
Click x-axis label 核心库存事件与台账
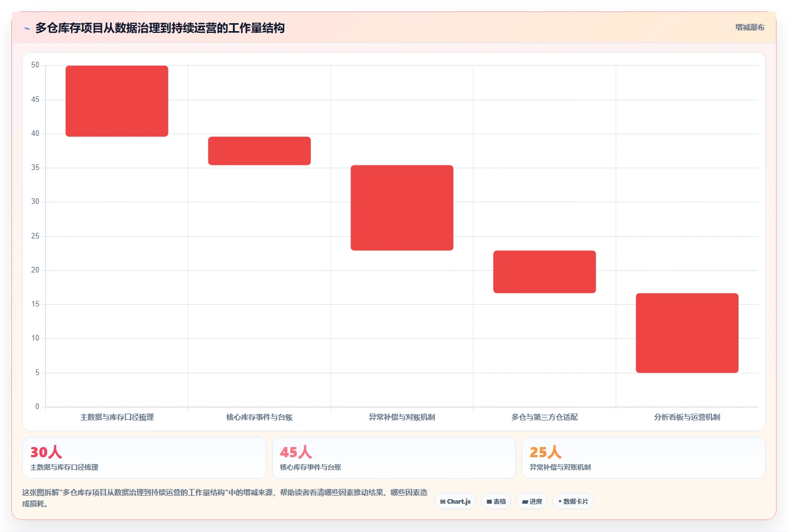click(x=259, y=417)
